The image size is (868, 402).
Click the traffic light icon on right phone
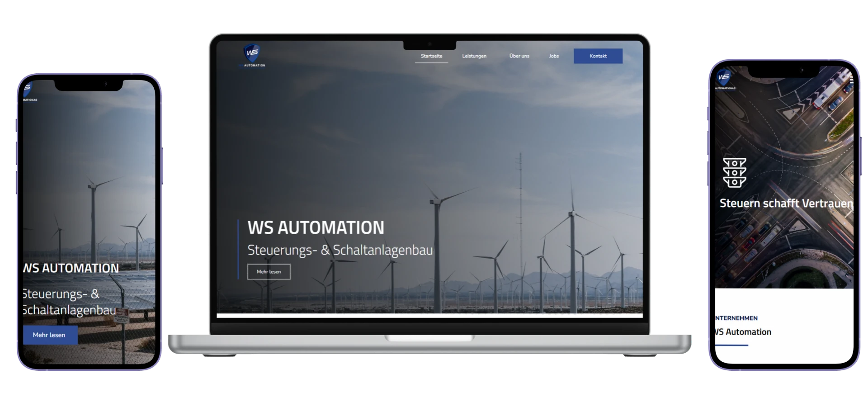point(734,173)
